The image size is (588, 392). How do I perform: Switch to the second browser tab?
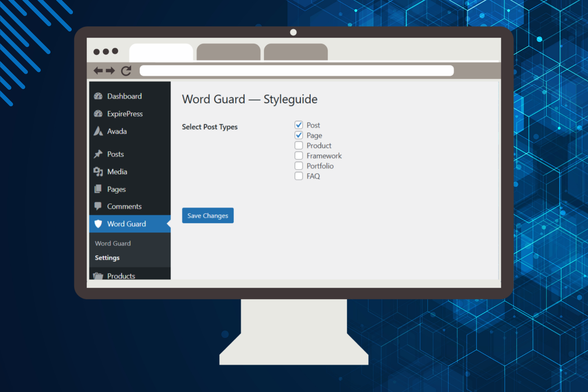click(x=229, y=52)
